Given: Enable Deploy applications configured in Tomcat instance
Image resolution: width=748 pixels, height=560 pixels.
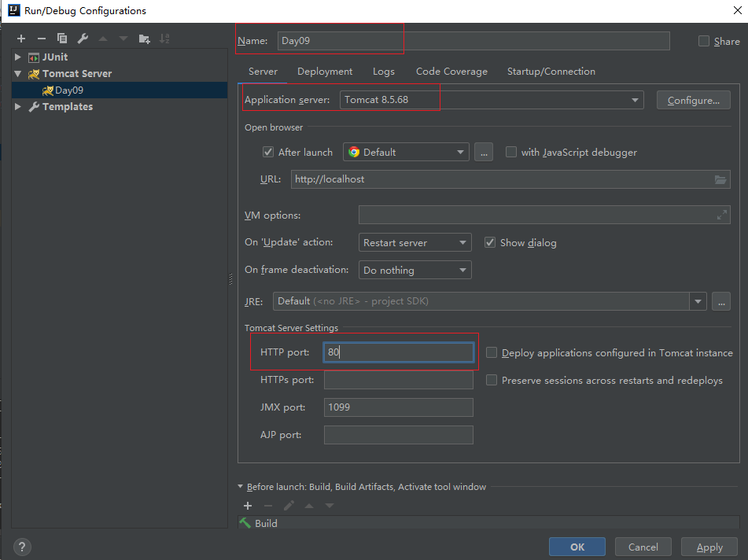Looking at the screenshot, I should tap(492, 352).
